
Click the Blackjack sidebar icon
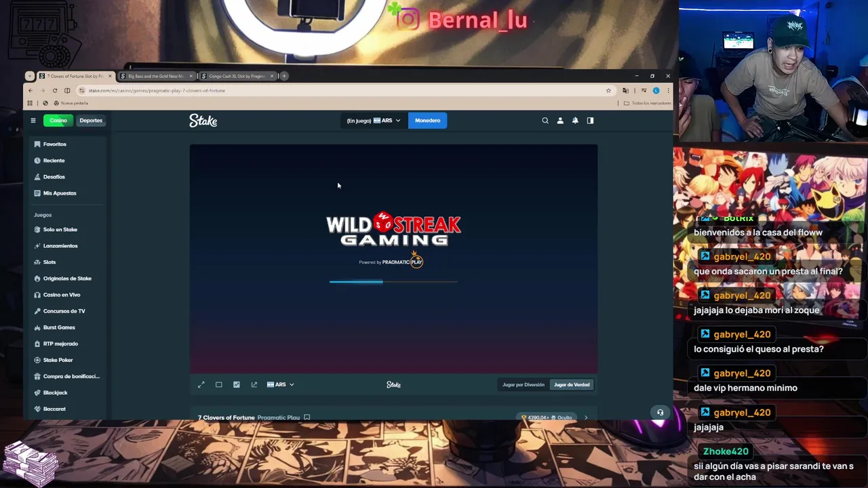tap(37, 392)
